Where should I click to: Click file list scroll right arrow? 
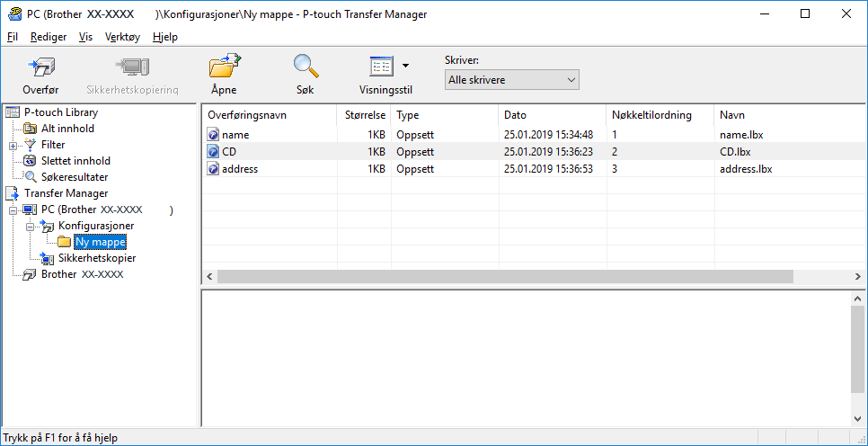pyautogui.click(x=857, y=276)
